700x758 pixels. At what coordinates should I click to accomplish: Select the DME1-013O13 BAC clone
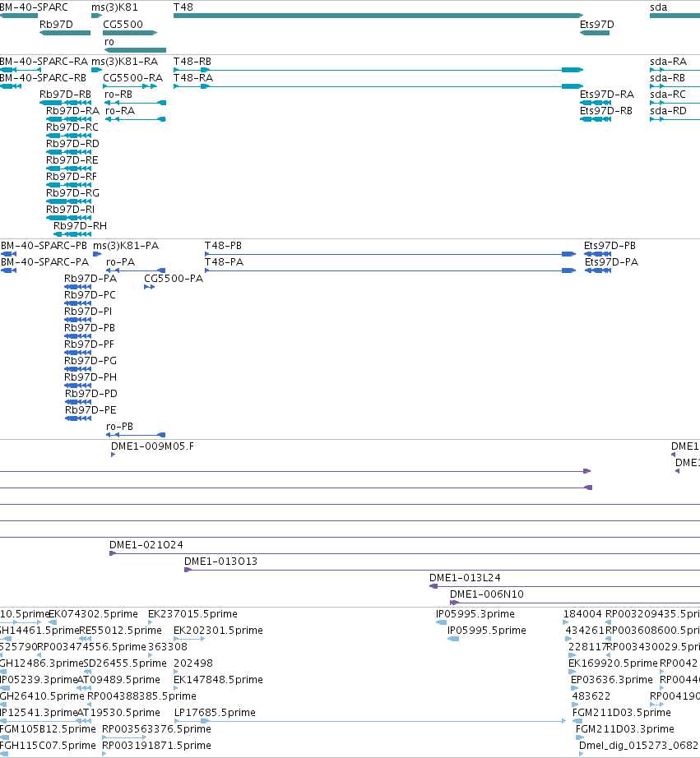220,562
